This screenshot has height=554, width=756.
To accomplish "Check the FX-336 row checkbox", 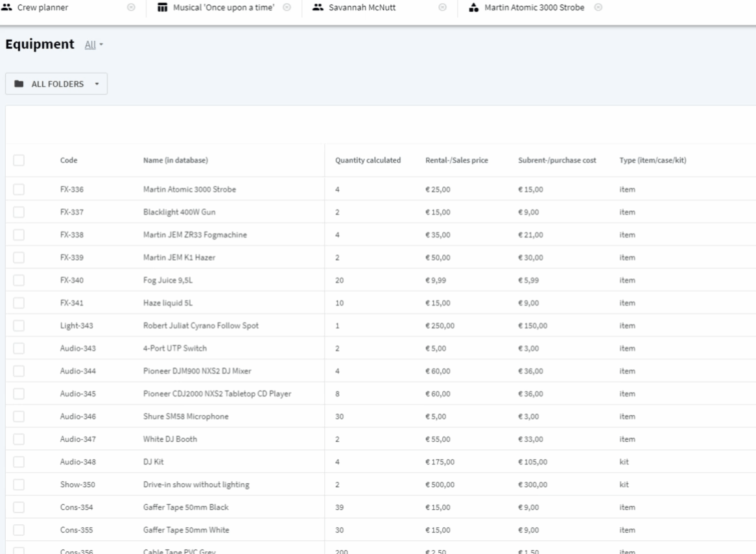I will 19,189.
